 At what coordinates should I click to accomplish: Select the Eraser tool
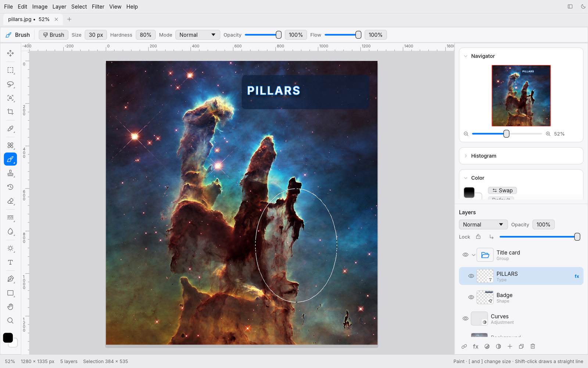click(x=10, y=201)
